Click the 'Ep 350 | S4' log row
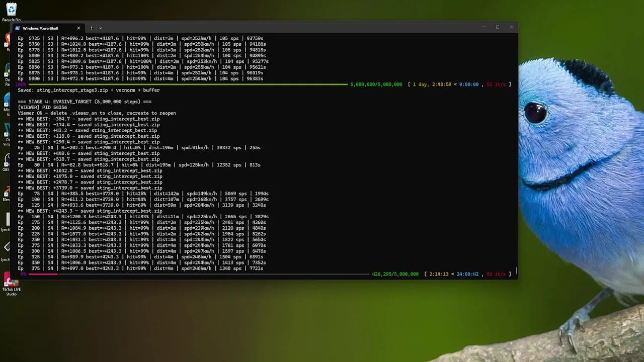This screenshot has width=644, height=362. point(142,262)
